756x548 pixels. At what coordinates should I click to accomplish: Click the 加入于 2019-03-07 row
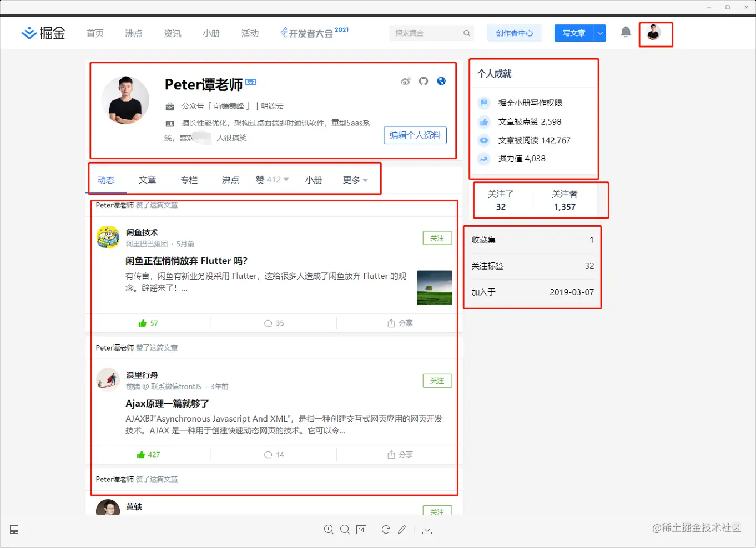532,292
